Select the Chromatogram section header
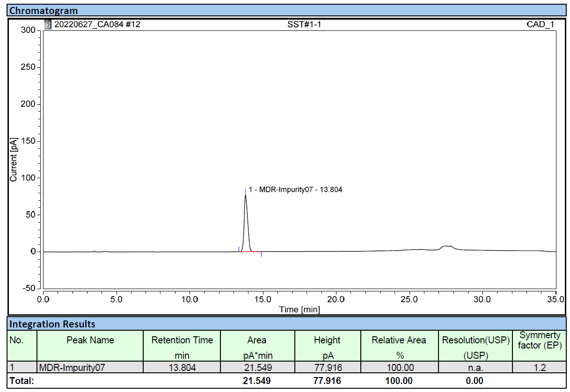The height and width of the screenshot is (392, 570). [x=44, y=10]
